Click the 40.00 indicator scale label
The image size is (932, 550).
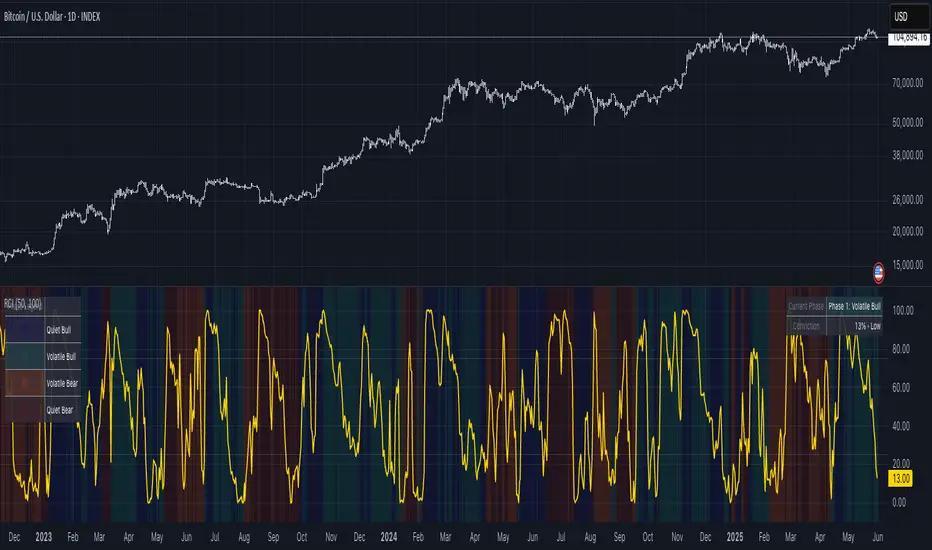(901, 426)
